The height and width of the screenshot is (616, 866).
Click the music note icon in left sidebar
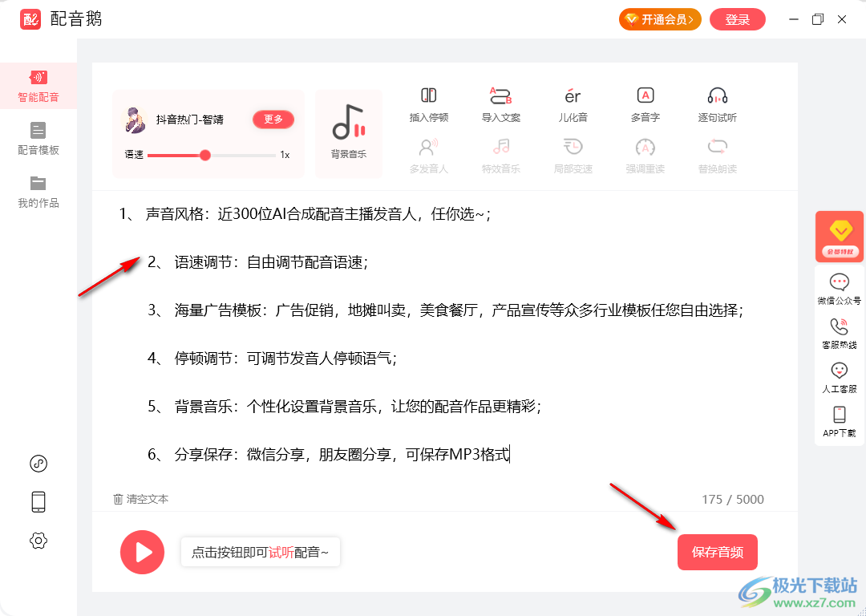pyautogui.click(x=38, y=464)
